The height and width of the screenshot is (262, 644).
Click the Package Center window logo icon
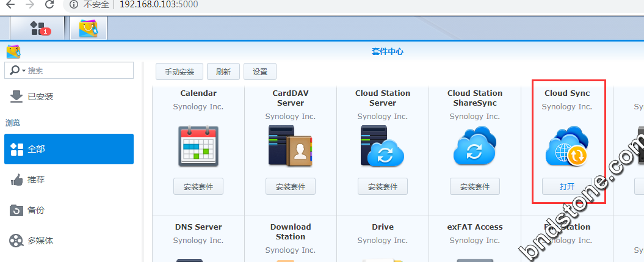pyautogui.click(x=13, y=52)
